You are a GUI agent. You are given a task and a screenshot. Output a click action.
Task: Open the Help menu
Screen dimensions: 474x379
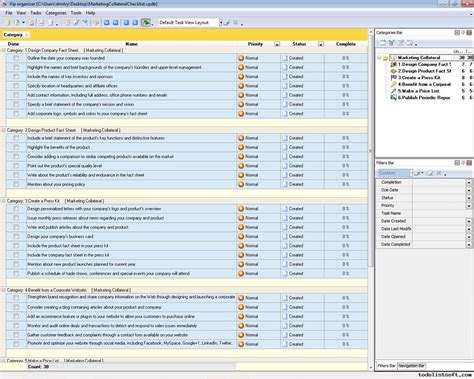point(90,13)
